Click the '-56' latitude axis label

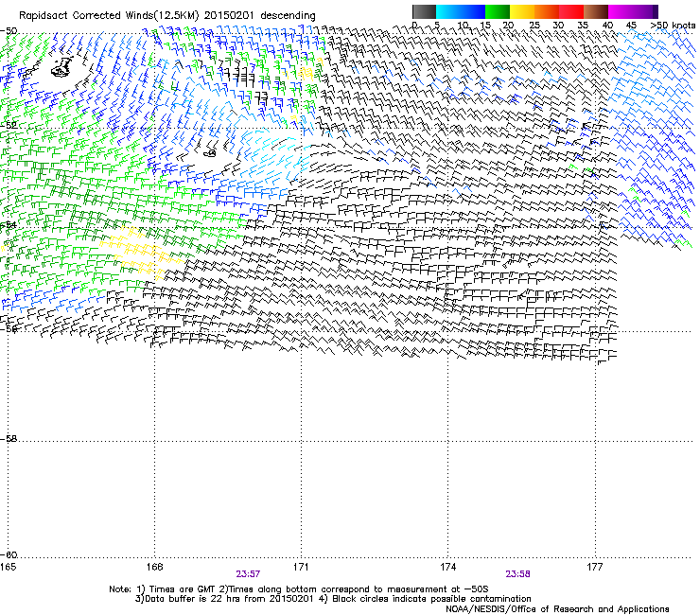pos(9,328)
